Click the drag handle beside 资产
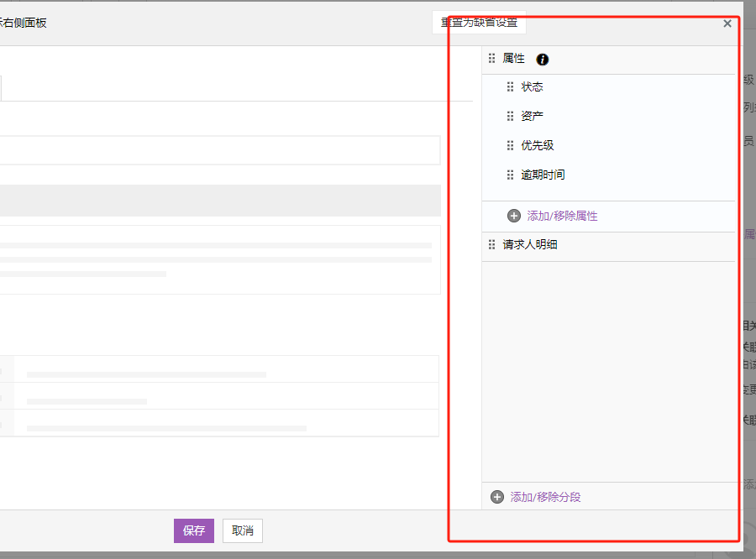The width and height of the screenshot is (756, 559). (x=510, y=116)
